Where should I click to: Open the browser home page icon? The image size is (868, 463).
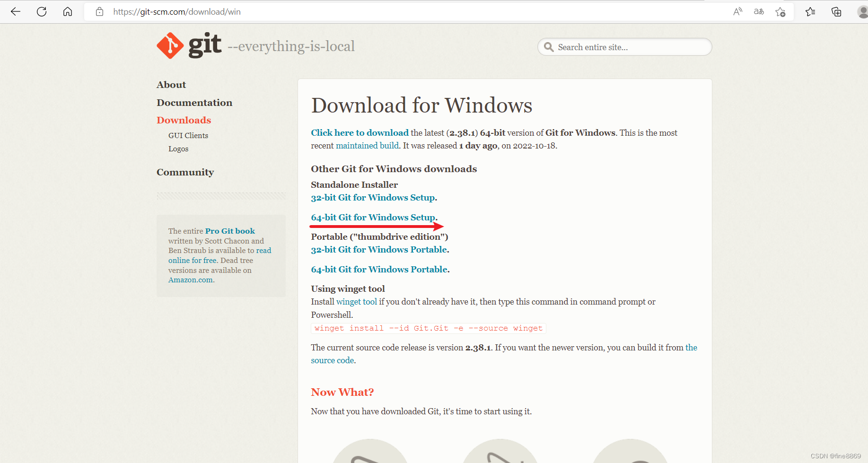[x=68, y=12]
